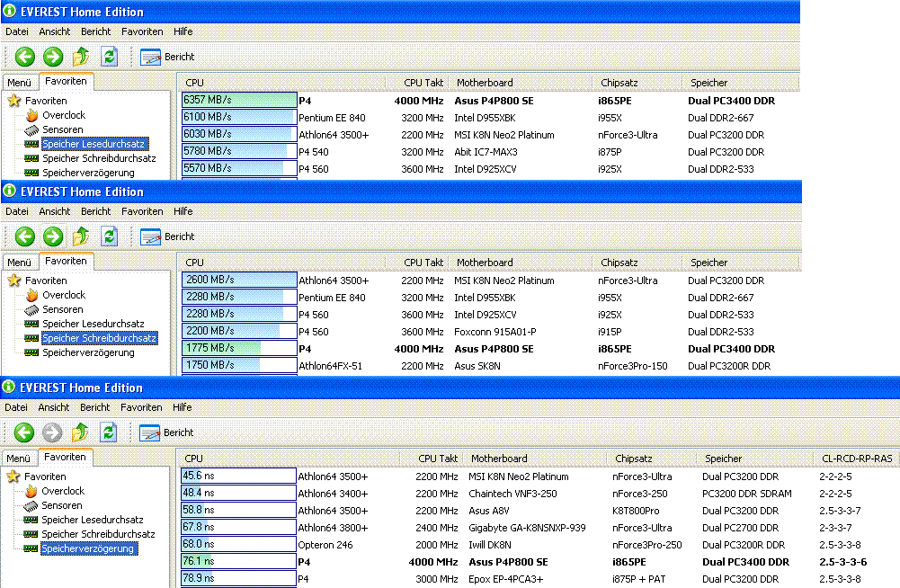Click the Favoriten star root in the bottom window
This screenshot has height=588, width=900.
36,477
